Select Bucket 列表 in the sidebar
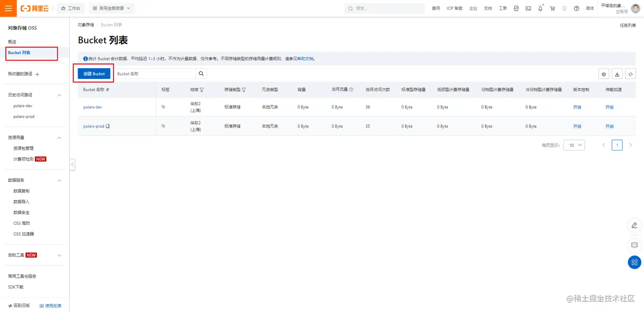644x312 pixels. tap(19, 53)
